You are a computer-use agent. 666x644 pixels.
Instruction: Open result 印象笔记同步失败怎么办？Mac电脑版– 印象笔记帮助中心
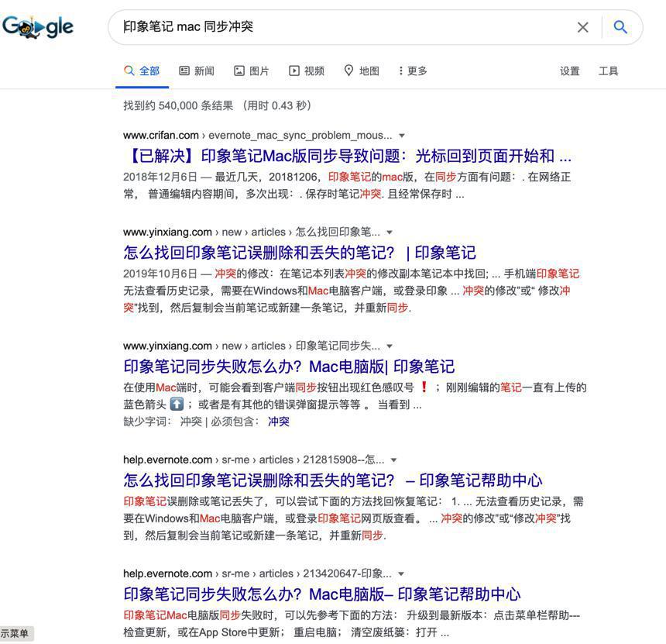point(322,594)
